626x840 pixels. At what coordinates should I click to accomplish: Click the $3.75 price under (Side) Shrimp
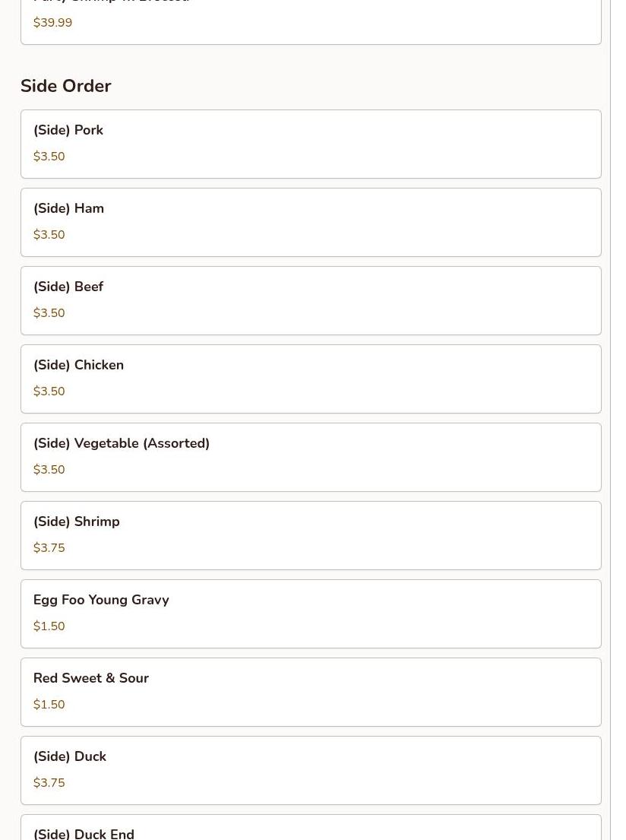(x=49, y=547)
